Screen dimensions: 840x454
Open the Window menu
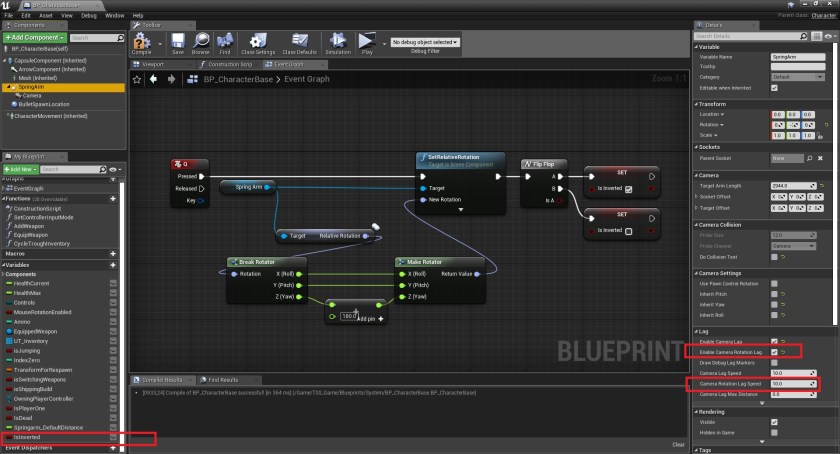pos(115,16)
